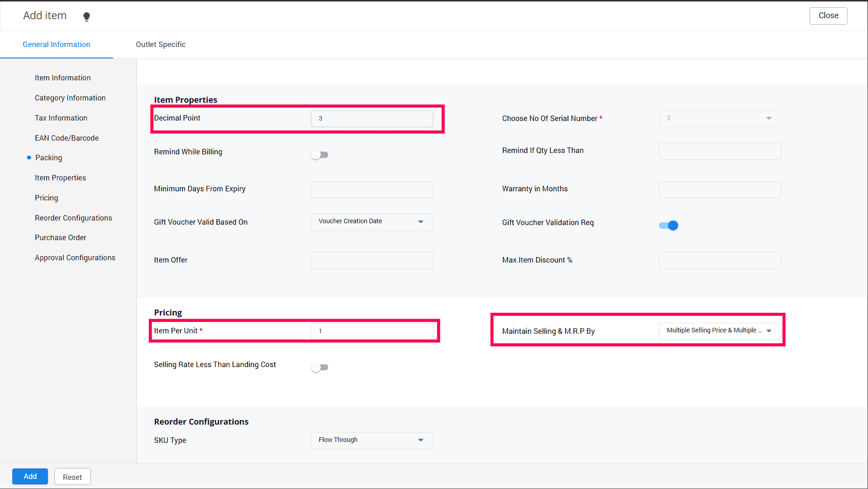Jump to EAN Code/Barcode section
This screenshot has height=489, width=868.
click(67, 138)
